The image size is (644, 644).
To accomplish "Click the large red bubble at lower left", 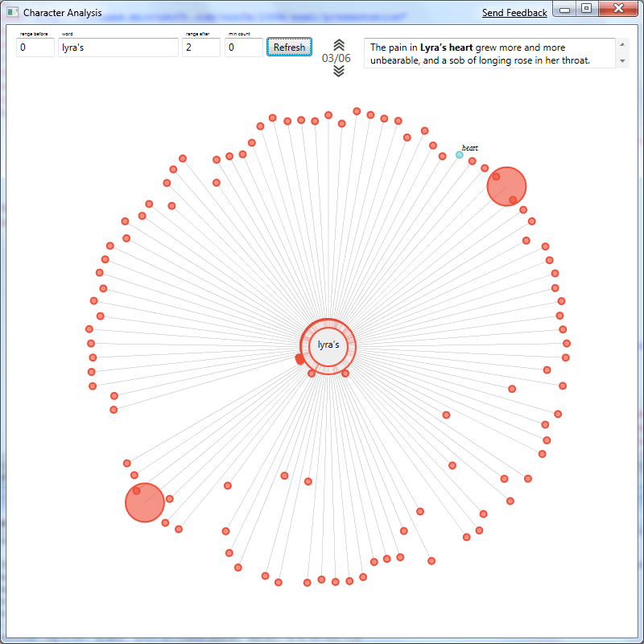I will (x=145, y=502).
